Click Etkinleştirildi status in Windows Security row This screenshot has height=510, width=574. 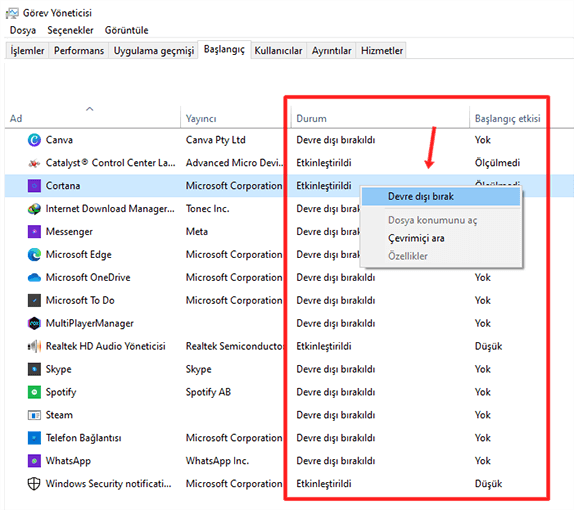(x=324, y=484)
